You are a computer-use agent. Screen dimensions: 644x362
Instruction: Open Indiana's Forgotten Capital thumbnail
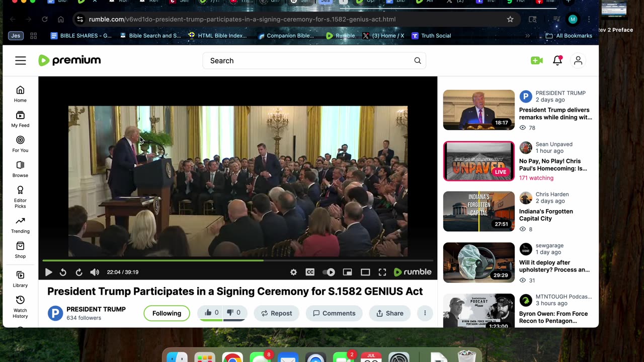pyautogui.click(x=478, y=212)
